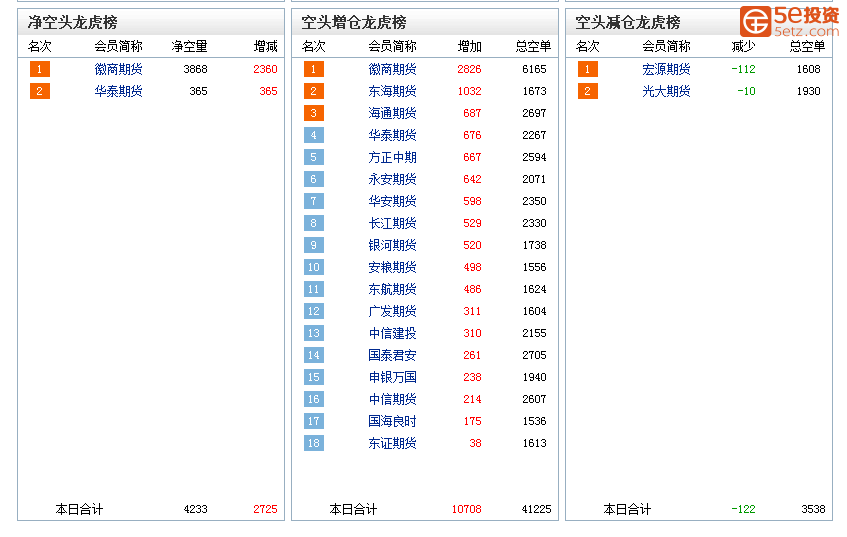
Task: Open 东航期货 member link
Action: pos(392,290)
